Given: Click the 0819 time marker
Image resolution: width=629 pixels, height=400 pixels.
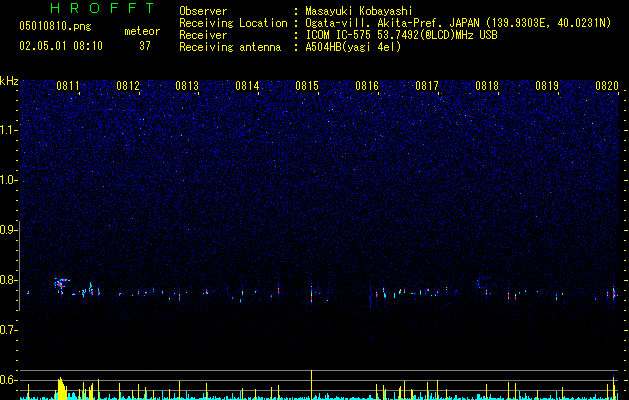Looking at the screenshot, I should click(x=547, y=86).
